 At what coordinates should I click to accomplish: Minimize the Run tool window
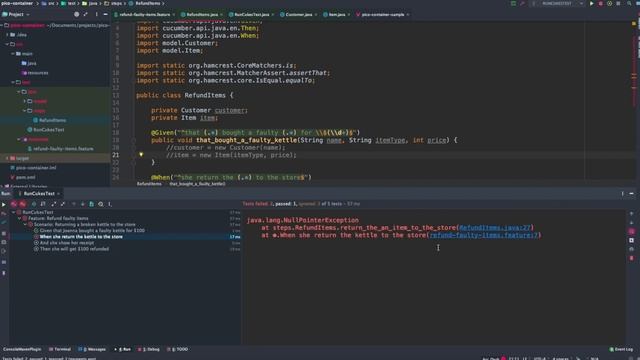(631, 193)
